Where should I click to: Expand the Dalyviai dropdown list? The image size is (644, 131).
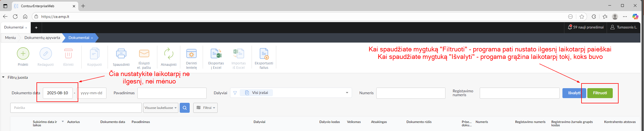[x=347, y=93]
